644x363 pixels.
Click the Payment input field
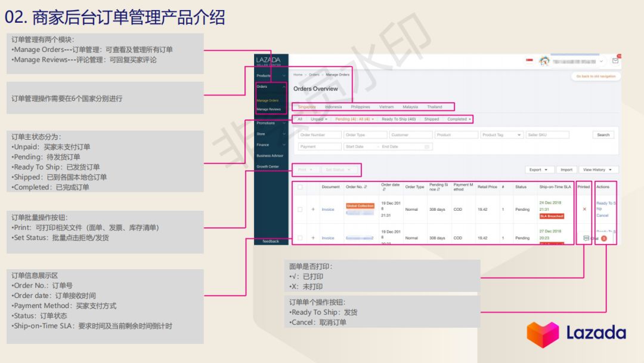320,146
